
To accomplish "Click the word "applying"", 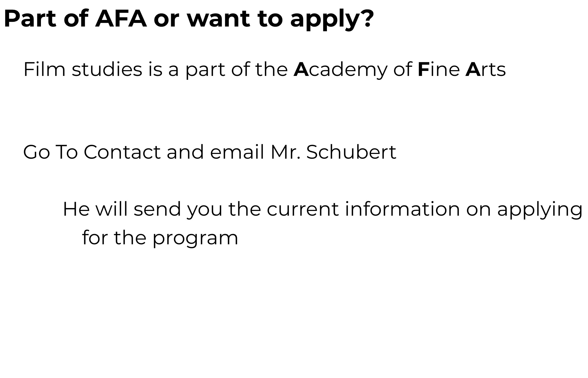I will tap(540, 210).
